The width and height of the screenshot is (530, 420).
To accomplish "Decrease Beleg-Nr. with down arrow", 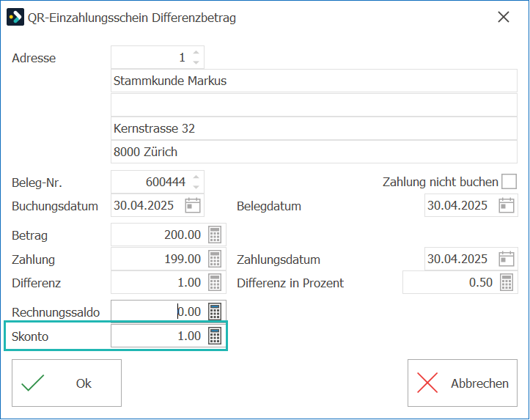I will pos(196,186).
